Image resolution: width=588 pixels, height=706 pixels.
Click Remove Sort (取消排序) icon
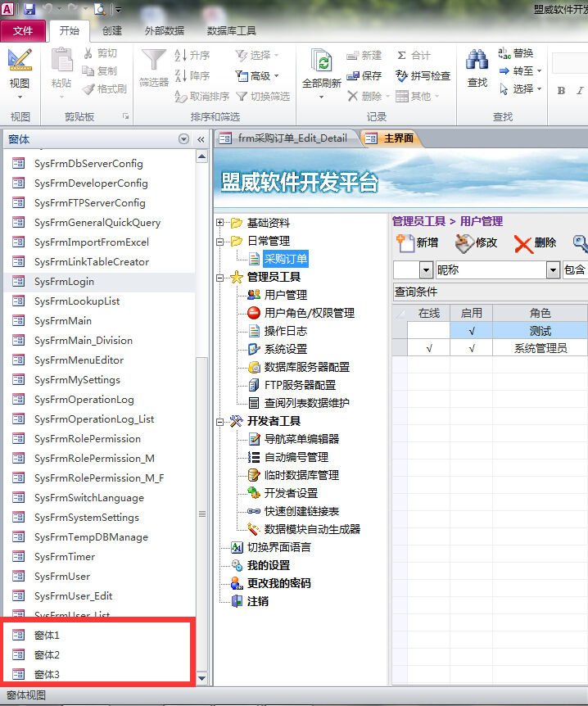[180, 97]
